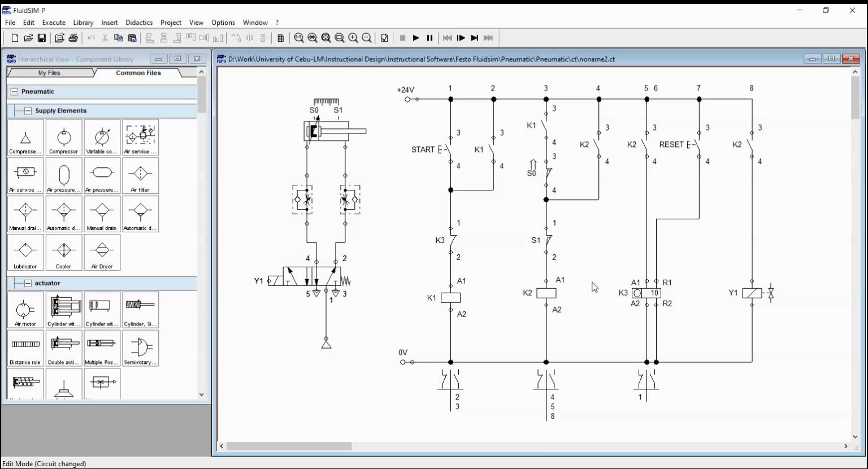Screen dimensions: 868x469
Task: Click the table grid icon in toolbar
Action: coord(281,38)
